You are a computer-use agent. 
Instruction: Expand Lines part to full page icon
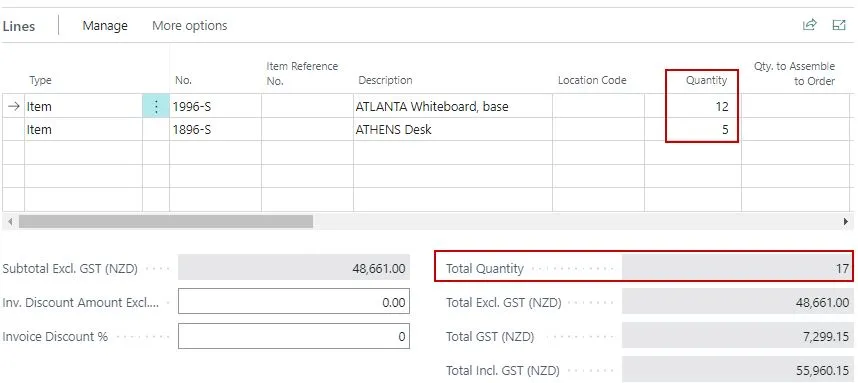pos(839,25)
